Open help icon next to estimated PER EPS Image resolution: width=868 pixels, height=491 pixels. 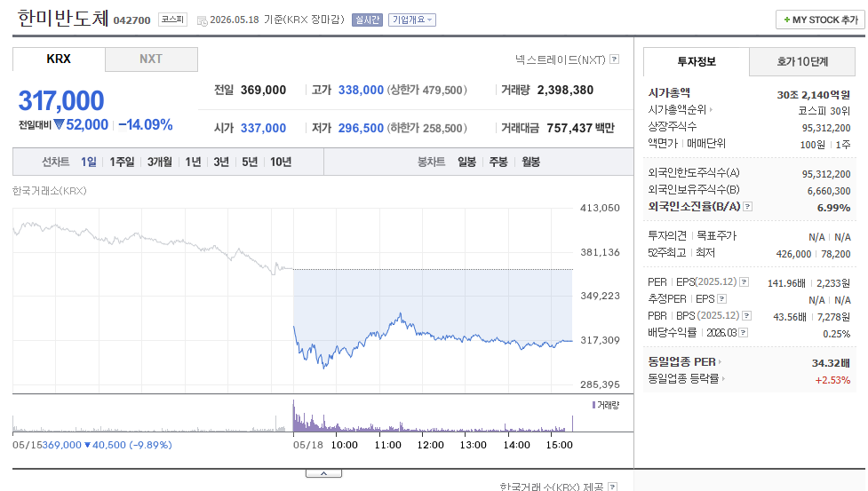click(x=722, y=299)
